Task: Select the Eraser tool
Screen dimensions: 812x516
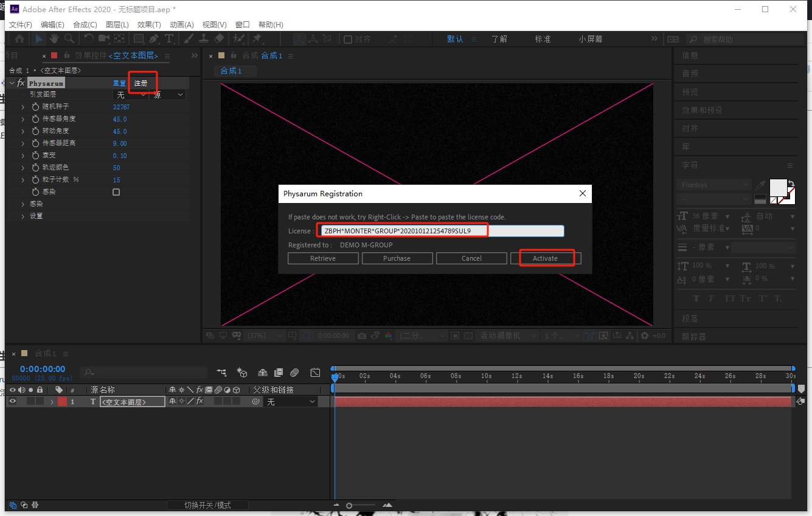Action: [219, 38]
